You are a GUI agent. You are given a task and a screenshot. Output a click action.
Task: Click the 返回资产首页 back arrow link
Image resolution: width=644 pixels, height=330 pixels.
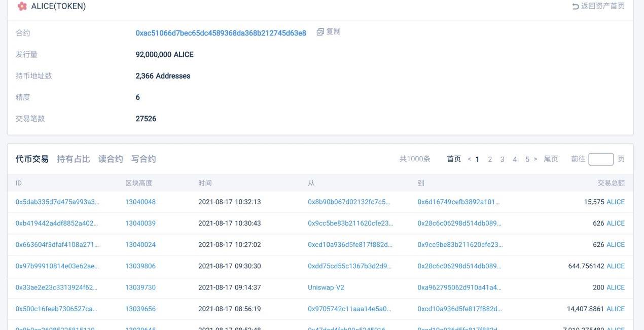click(598, 6)
